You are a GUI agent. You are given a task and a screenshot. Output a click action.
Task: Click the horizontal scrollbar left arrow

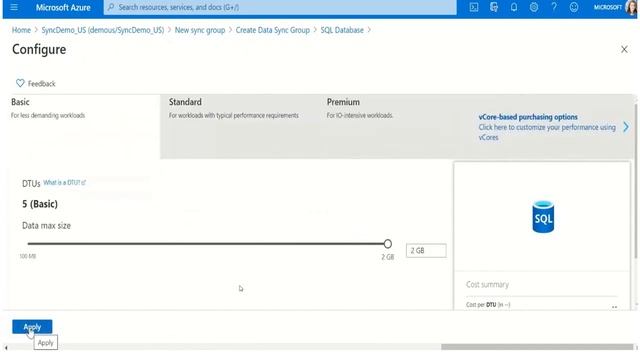click(6, 347)
